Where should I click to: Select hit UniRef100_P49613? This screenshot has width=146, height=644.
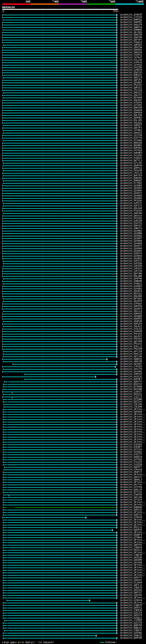131,42
